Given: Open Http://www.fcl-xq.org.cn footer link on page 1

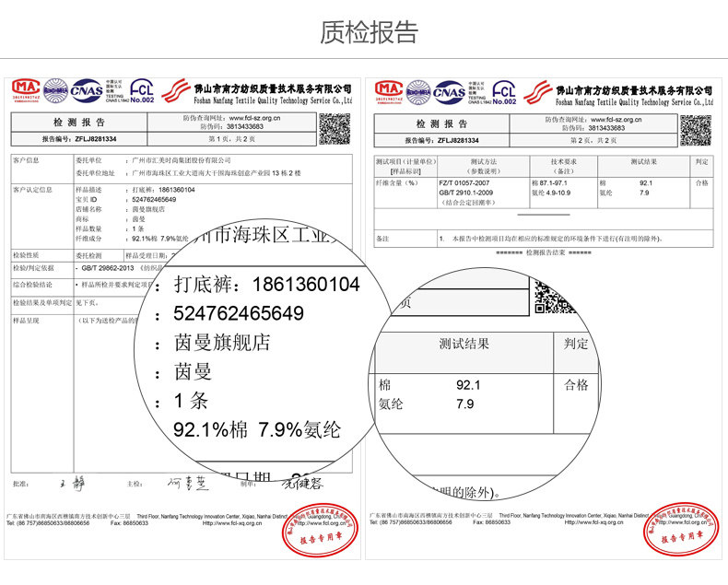Looking at the screenshot, I should 232,523.
